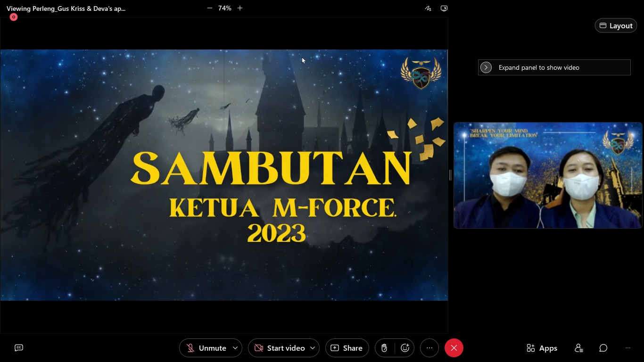Image resolution: width=644 pixels, height=362 pixels.
Task: Start video camera
Action: click(x=280, y=348)
